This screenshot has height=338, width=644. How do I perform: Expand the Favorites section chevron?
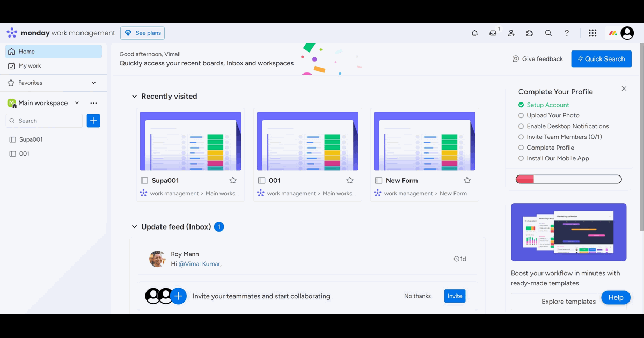(x=94, y=83)
